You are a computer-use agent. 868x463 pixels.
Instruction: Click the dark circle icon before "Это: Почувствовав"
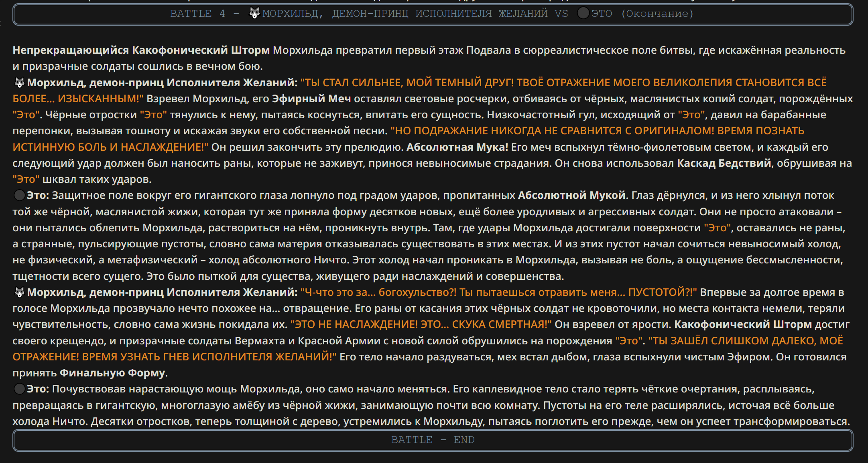point(20,389)
